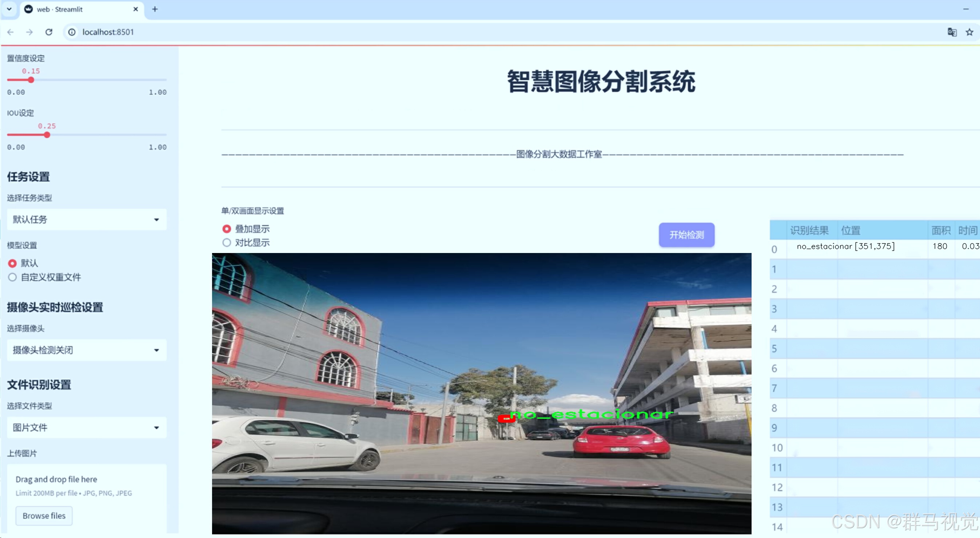The image size is (980, 538).
Task: Select 默认 model setting radio
Action: 13,263
